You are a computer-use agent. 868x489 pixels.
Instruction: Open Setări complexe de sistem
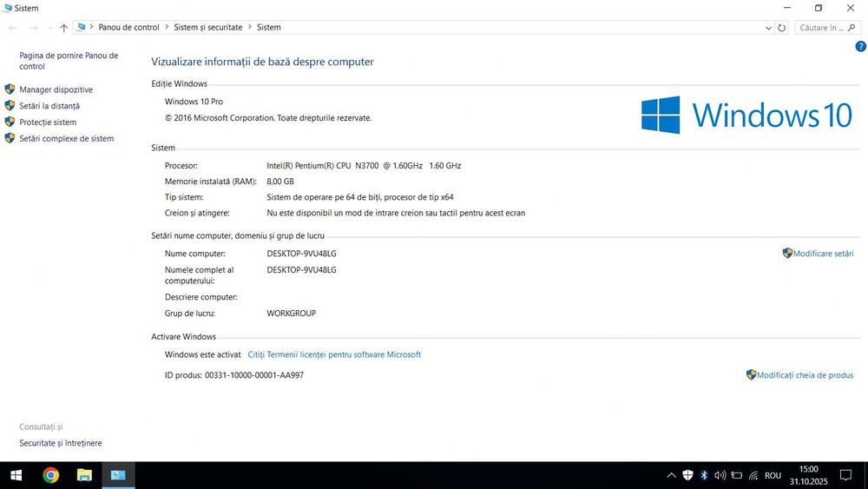pos(67,138)
